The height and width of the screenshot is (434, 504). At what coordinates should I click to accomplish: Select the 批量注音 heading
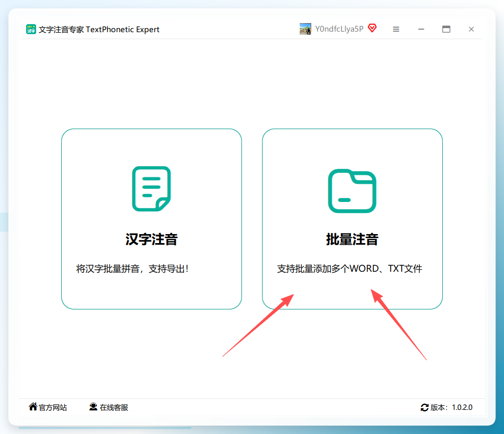coord(352,240)
